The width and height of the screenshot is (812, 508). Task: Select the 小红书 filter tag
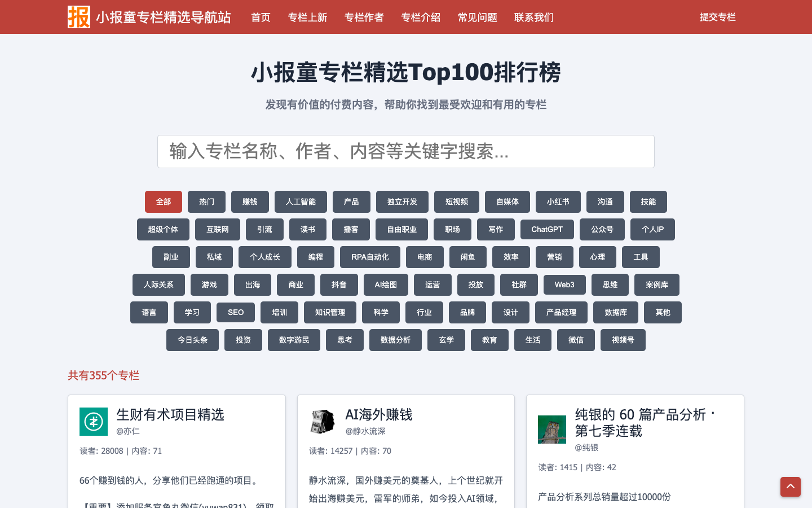click(x=558, y=202)
